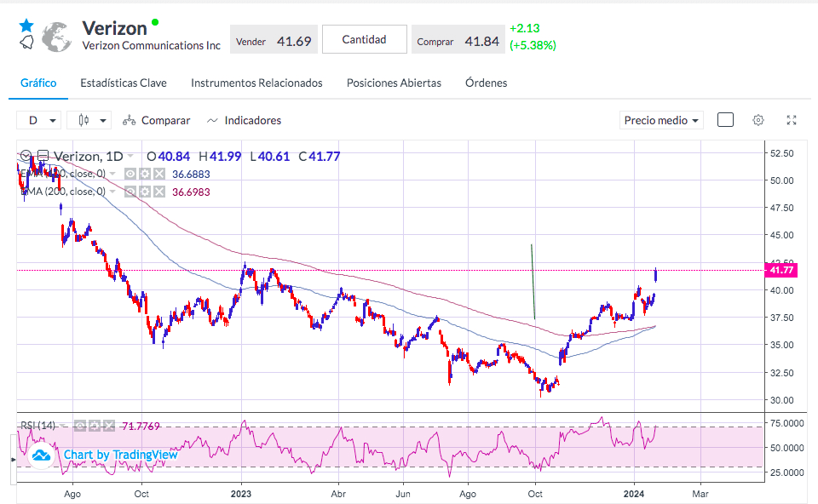Image resolution: width=818 pixels, height=504 pixels.
Task: Click the Jun label on time axis
Action: tap(403, 494)
